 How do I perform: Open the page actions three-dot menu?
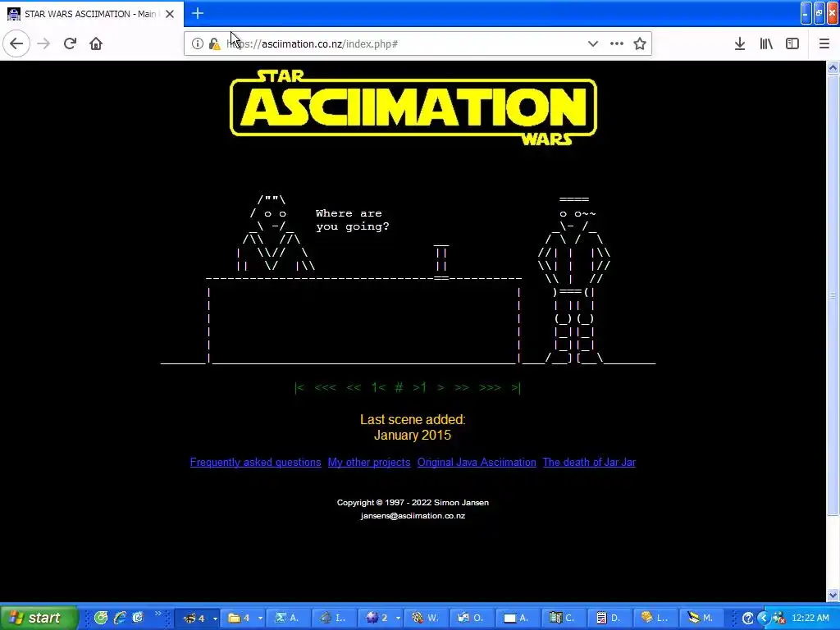(617, 43)
